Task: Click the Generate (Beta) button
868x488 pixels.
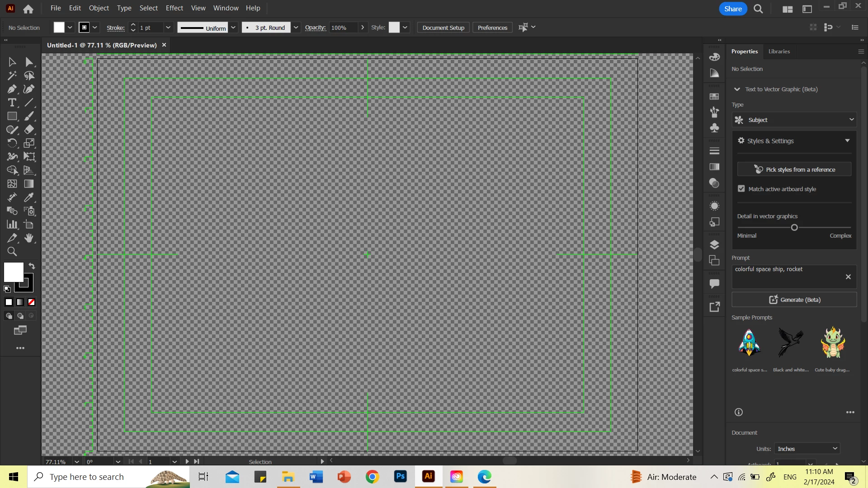Action: [794, 300]
